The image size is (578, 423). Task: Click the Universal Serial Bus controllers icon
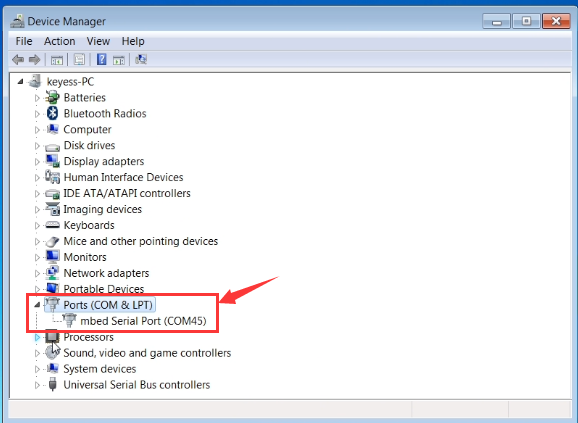(53, 385)
